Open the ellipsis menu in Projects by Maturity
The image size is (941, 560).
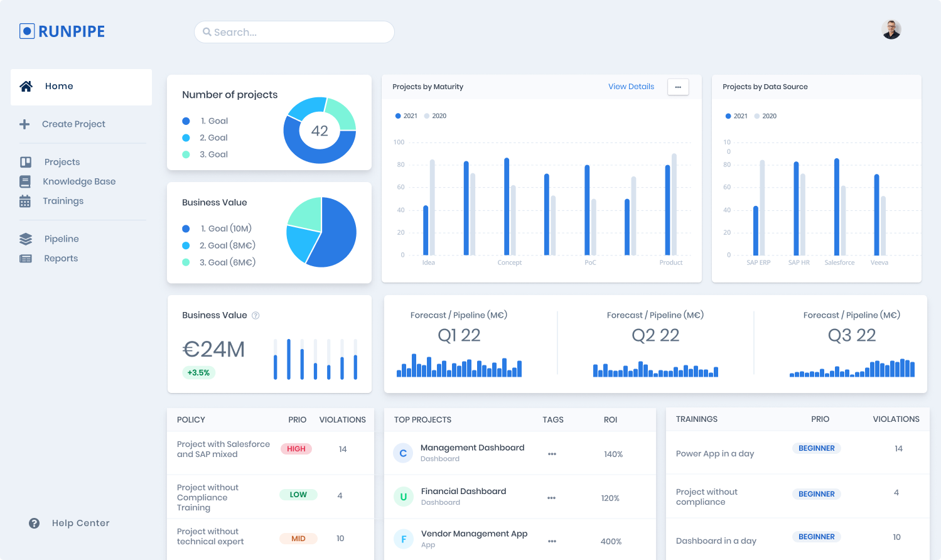tap(678, 87)
